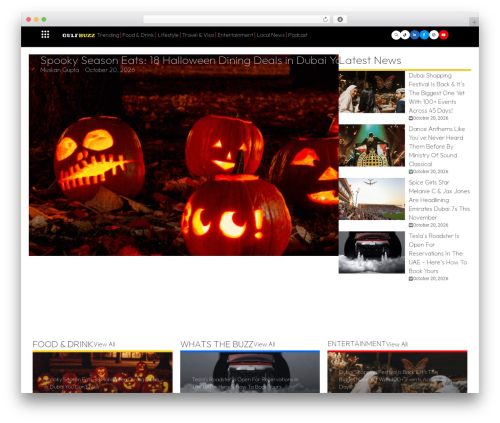Click the browser reload icon
The image size is (500, 423).
(325, 19)
